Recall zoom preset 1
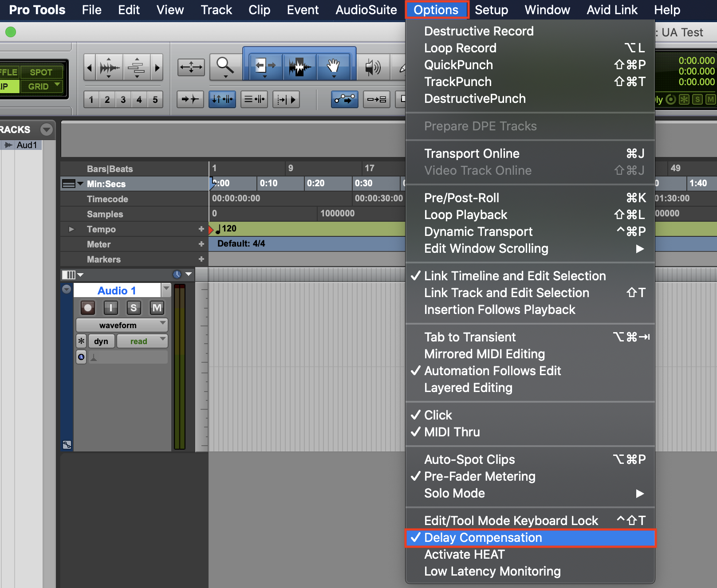The height and width of the screenshot is (588, 717). (x=91, y=100)
